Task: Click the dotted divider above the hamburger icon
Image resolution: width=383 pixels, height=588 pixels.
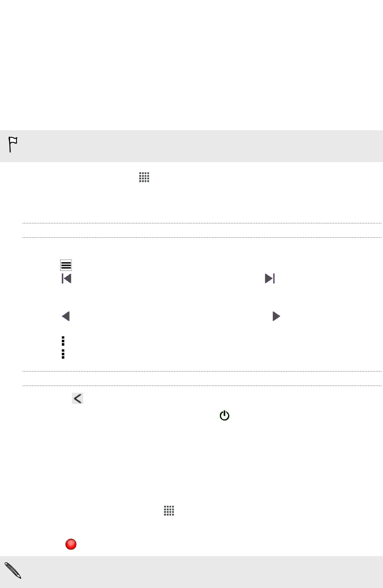Action: [202, 238]
